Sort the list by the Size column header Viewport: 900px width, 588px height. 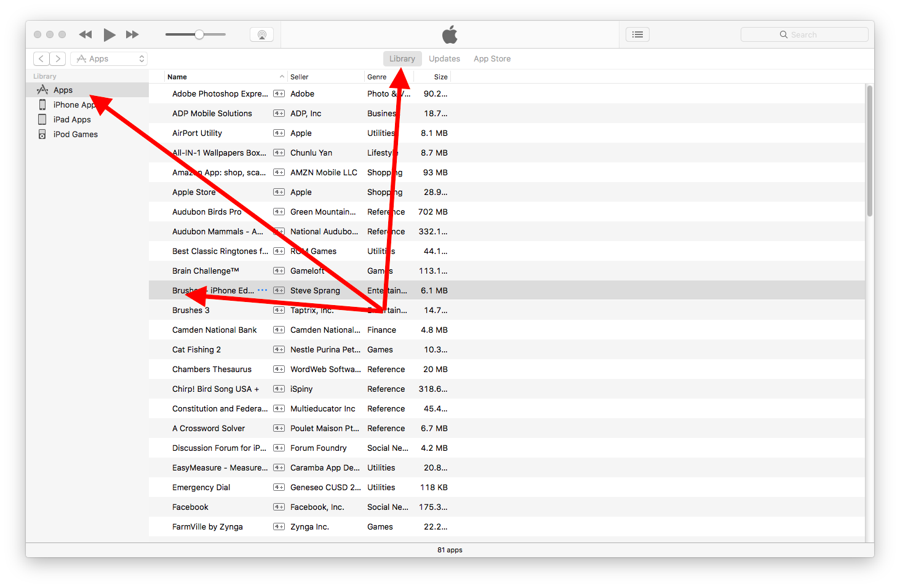click(x=432, y=77)
